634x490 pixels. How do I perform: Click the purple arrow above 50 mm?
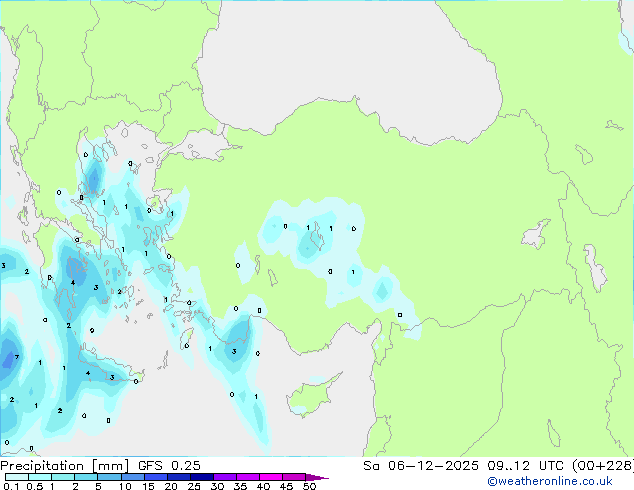click(317, 477)
